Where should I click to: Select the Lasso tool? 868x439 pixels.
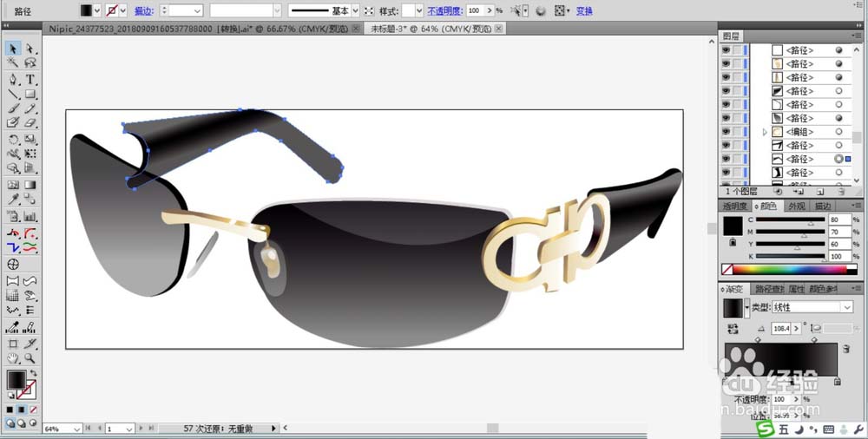(x=30, y=62)
